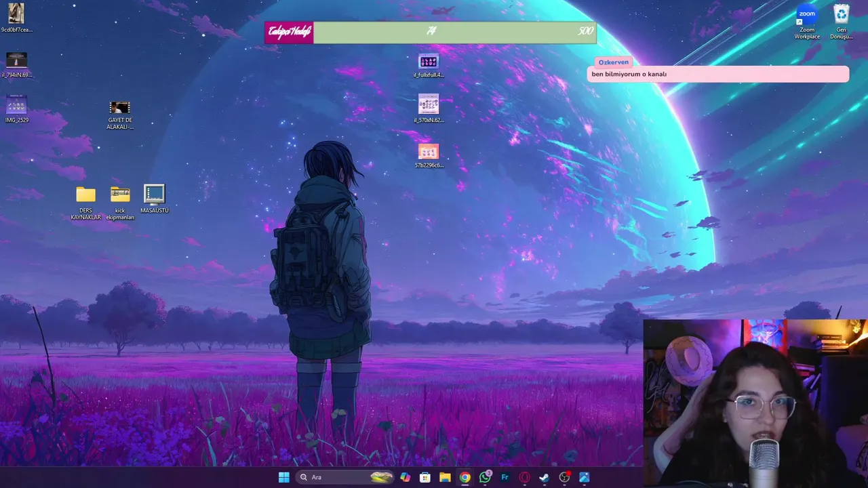Select 9cd0bf7cea image file
868x488 pixels.
tap(16, 18)
